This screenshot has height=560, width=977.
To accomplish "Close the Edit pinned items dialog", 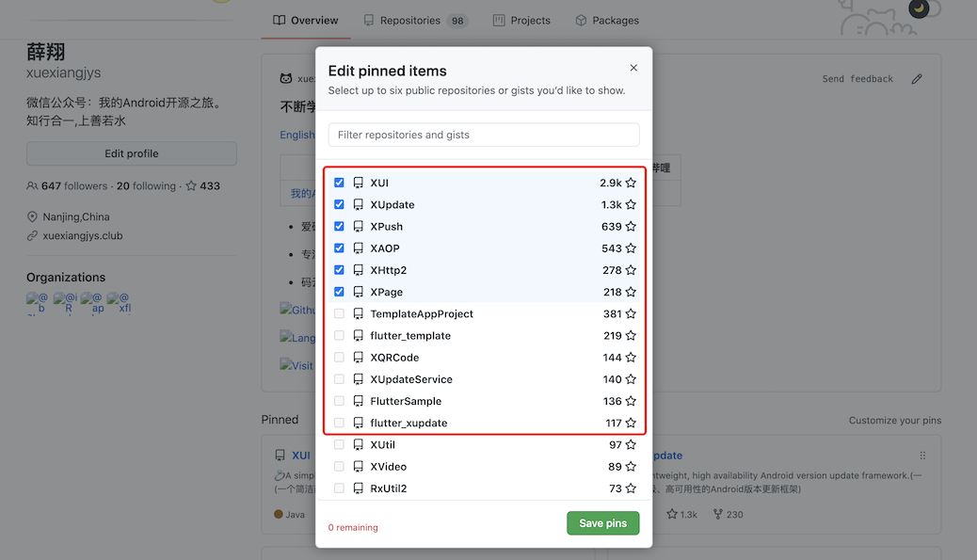I will [633, 68].
